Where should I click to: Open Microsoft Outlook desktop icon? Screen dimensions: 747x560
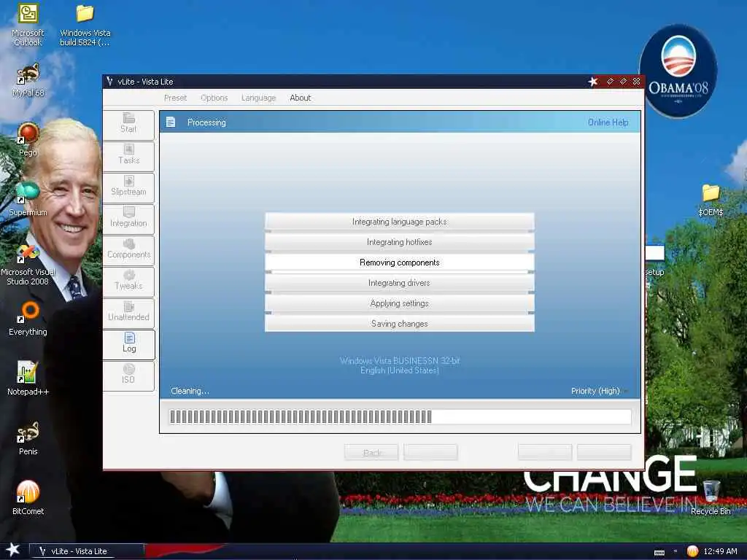click(28, 26)
